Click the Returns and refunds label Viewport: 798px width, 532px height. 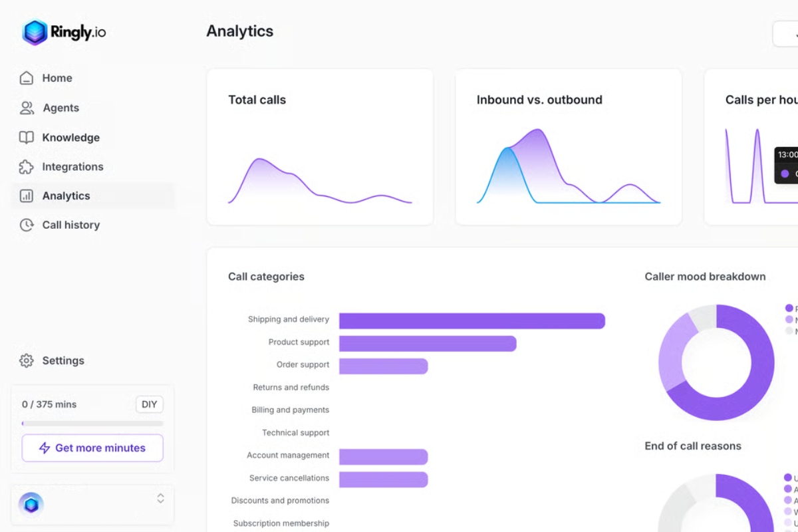[x=291, y=387]
